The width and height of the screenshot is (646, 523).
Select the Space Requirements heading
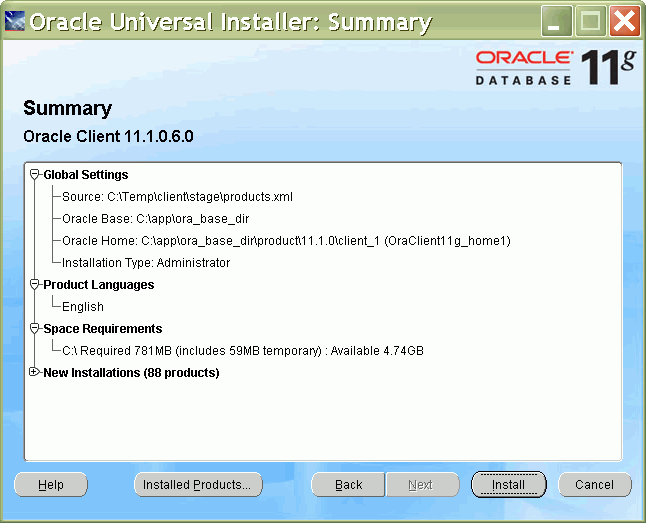103,328
